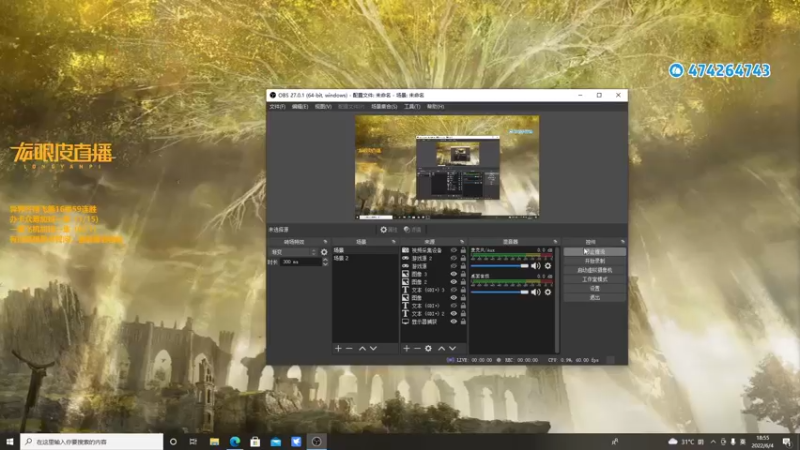The height and width of the screenshot is (450, 800).
Task: Hide the 图像 source
Action: click(454, 298)
